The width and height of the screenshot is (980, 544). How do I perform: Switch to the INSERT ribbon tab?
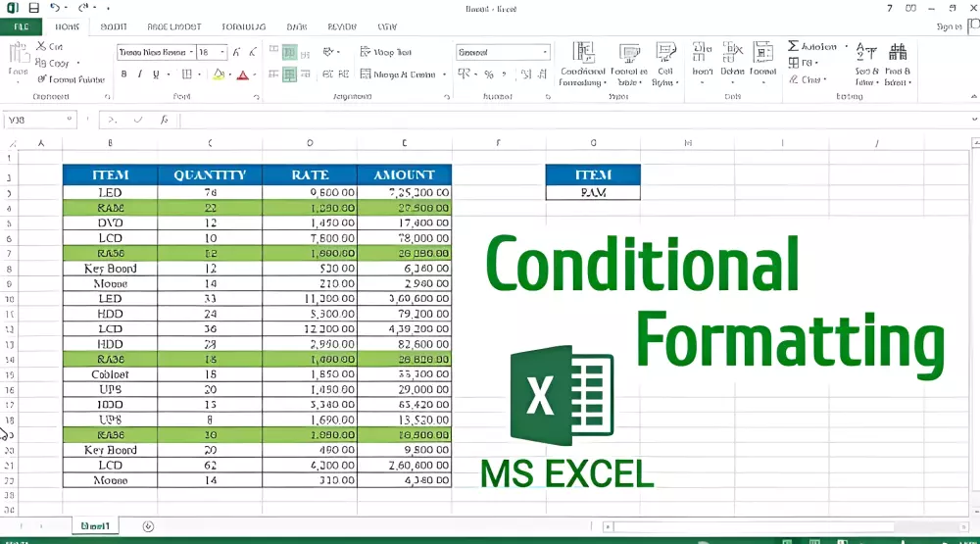click(x=114, y=26)
